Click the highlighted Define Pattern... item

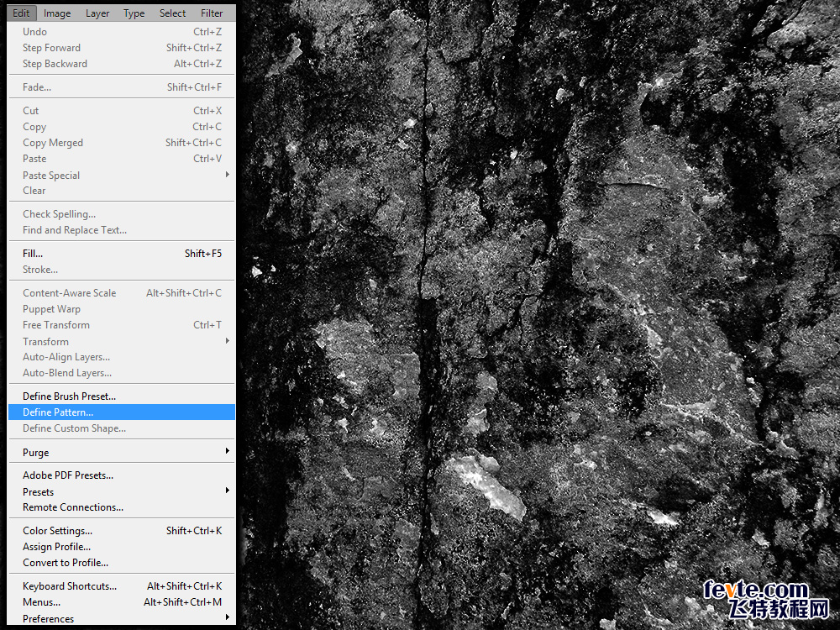[122, 412]
